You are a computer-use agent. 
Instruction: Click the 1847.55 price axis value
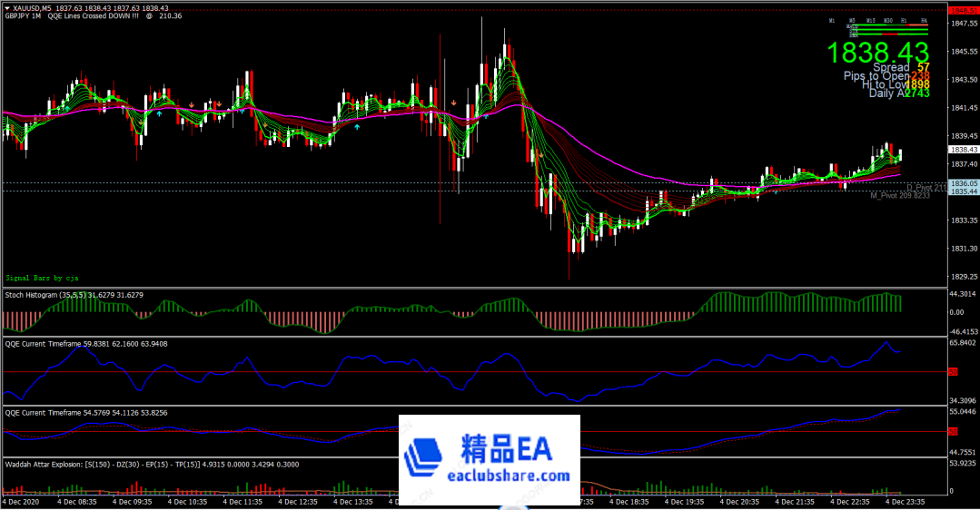tap(964, 23)
